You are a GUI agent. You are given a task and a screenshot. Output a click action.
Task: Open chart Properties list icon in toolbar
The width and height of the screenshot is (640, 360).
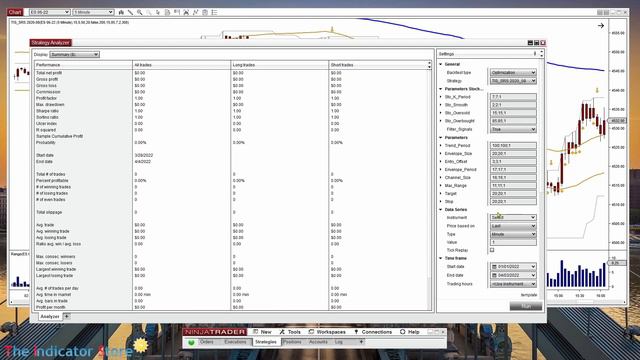click(214, 12)
